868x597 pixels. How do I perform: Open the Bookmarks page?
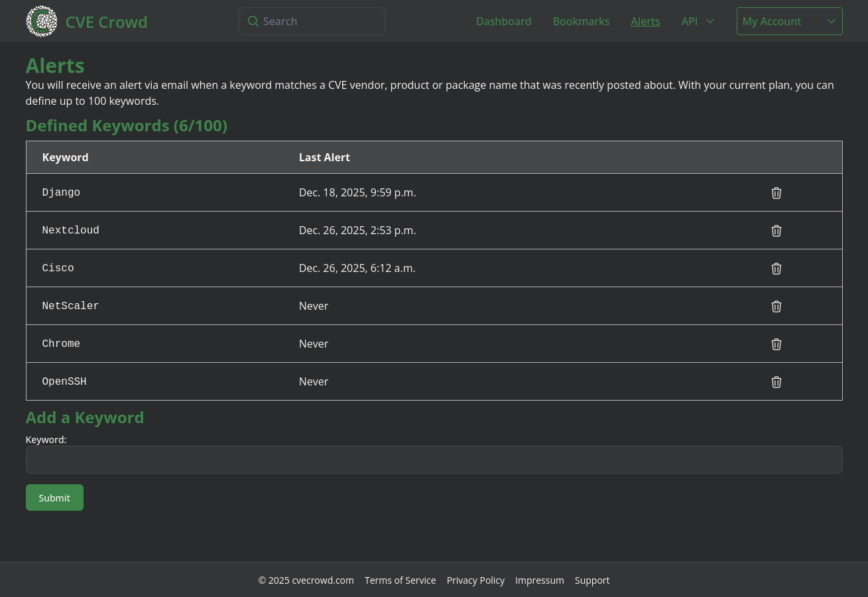point(580,21)
